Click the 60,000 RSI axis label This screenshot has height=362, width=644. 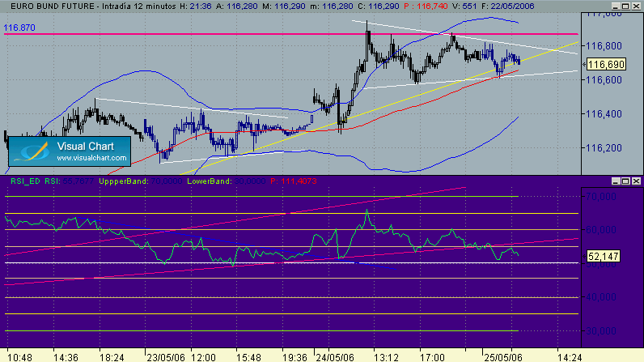point(601,230)
